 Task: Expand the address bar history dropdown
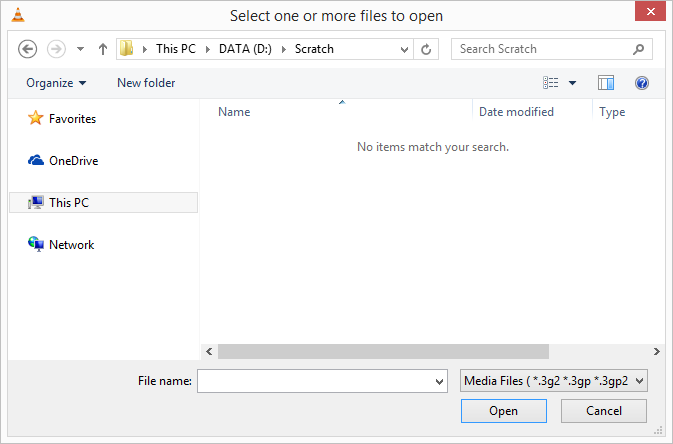pos(404,49)
